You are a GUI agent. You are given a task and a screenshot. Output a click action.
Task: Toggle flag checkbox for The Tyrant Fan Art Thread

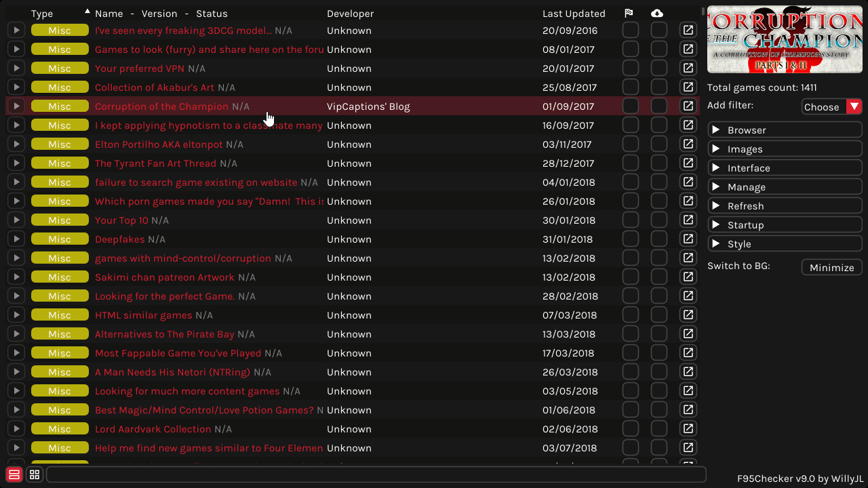(x=631, y=163)
